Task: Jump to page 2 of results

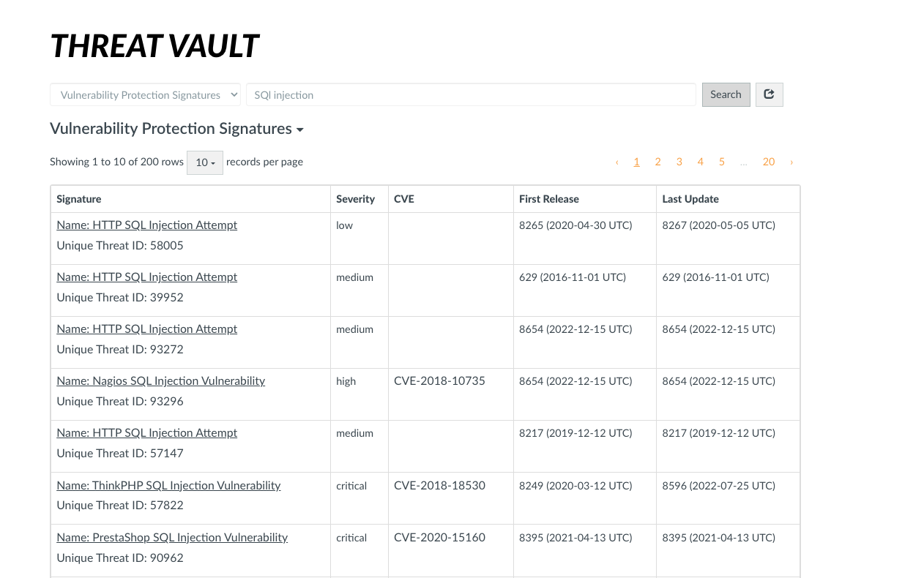Action: 657,162
